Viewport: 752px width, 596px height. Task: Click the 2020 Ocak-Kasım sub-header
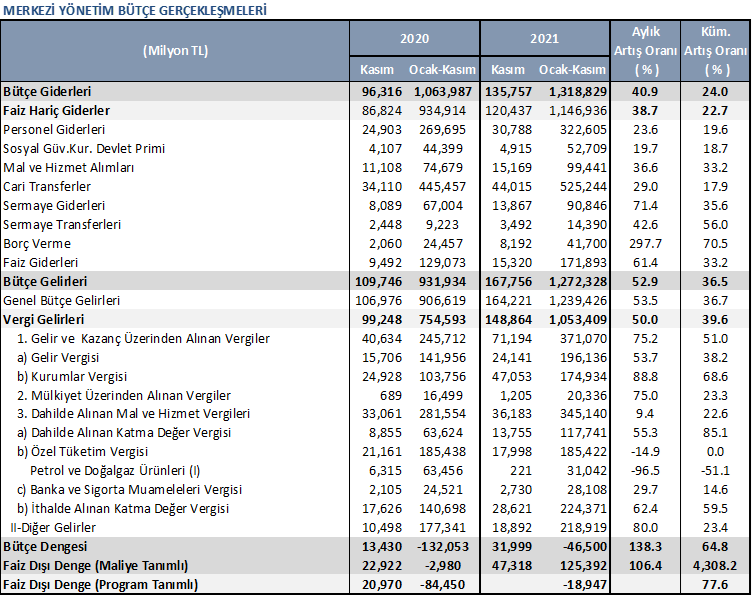(x=442, y=70)
